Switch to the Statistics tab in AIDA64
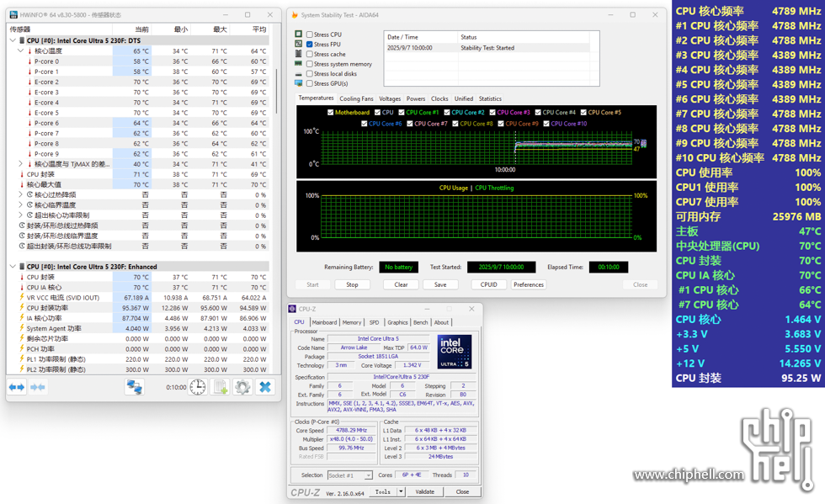 tap(490, 98)
